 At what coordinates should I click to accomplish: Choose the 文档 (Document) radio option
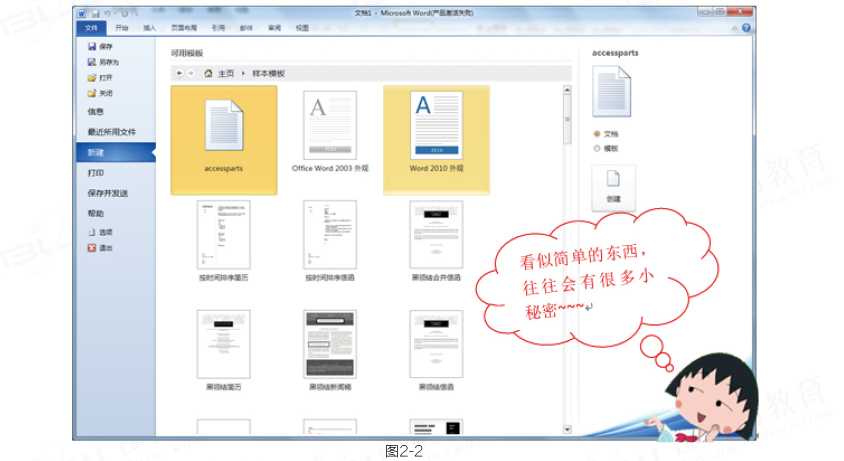(x=597, y=134)
